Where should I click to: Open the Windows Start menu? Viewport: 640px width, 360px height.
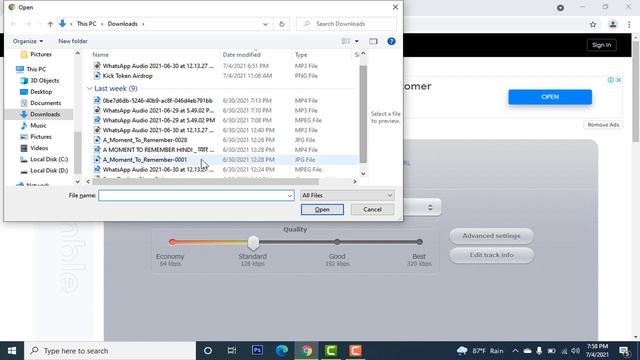click(12, 351)
